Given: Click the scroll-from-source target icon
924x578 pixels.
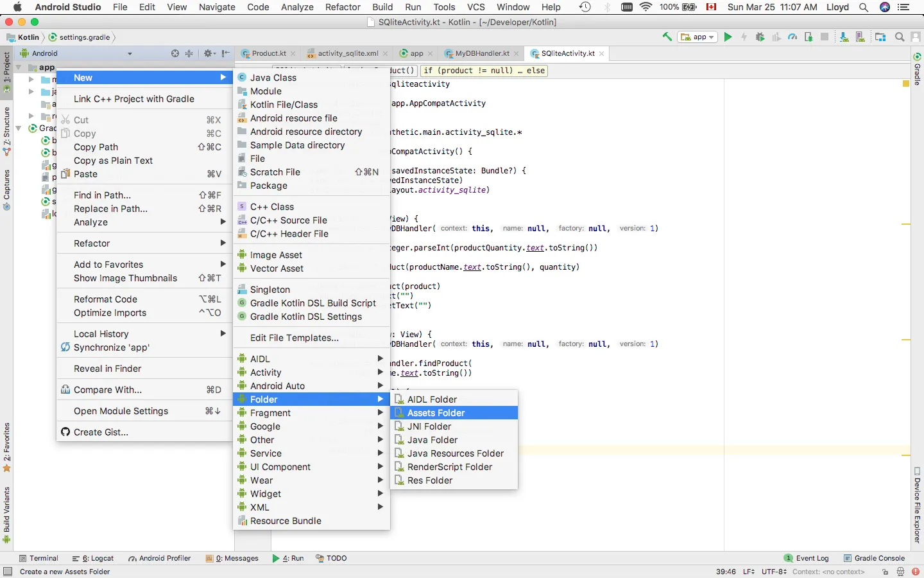Looking at the screenshot, I should [175, 53].
